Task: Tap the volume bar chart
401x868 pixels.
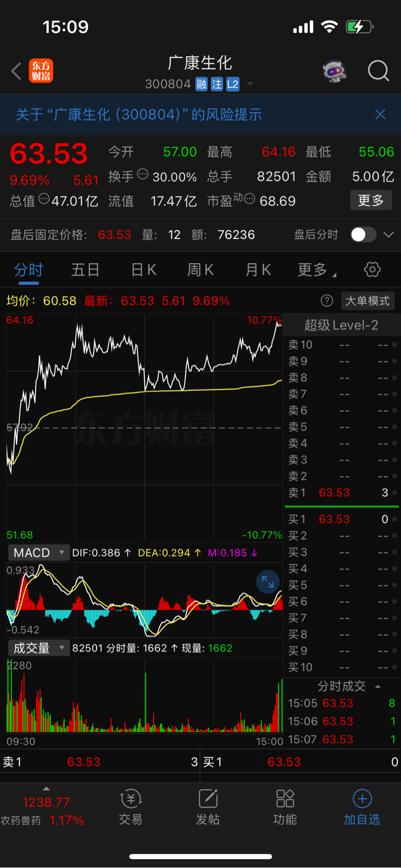Action: [x=144, y=695]
